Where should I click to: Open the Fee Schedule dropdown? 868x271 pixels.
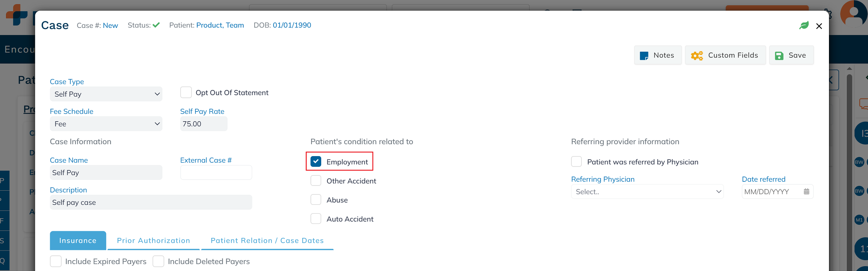click(x=106, y=124)
